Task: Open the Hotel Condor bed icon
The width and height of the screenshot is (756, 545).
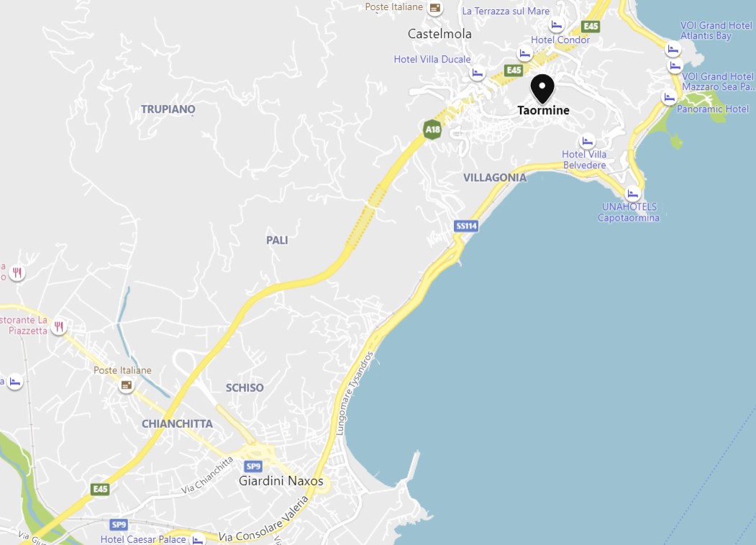Action: click(x=525, y=53)
